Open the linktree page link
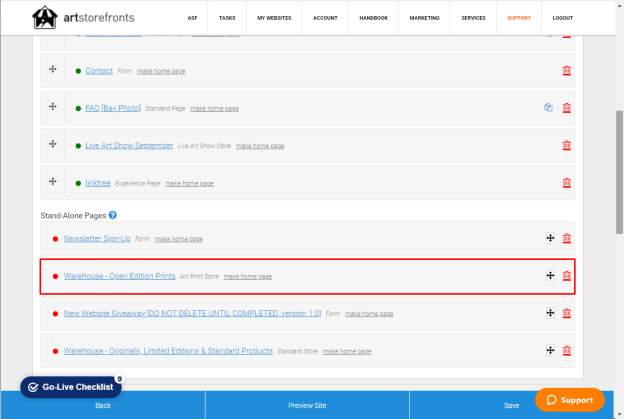The height and width of the screenshot is (419, 624). pos(98,183)
